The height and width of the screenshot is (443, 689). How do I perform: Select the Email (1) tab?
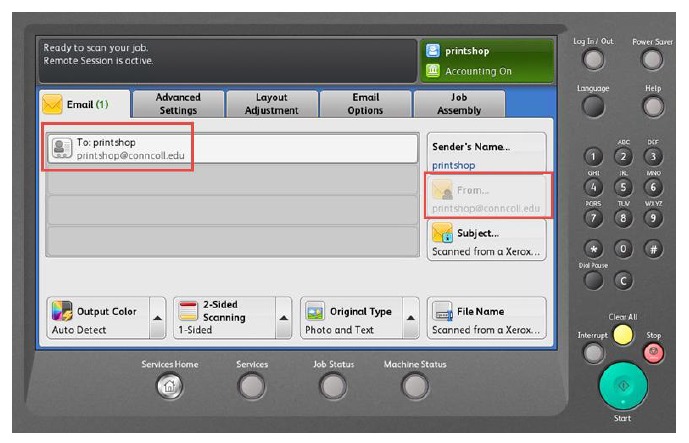coord(85,105)
